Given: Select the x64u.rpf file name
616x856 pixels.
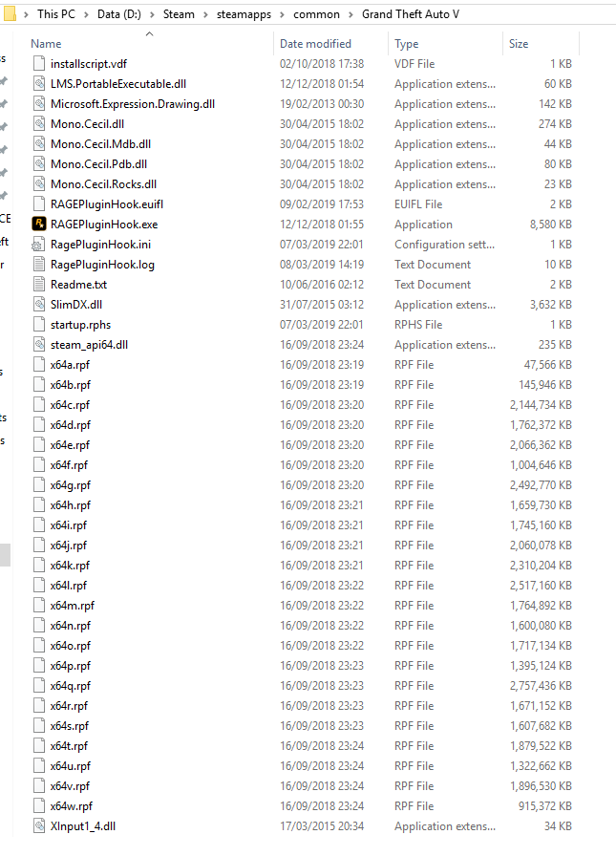Looking at the screenshot, I should pyautogui.click(x=71, y=766).
